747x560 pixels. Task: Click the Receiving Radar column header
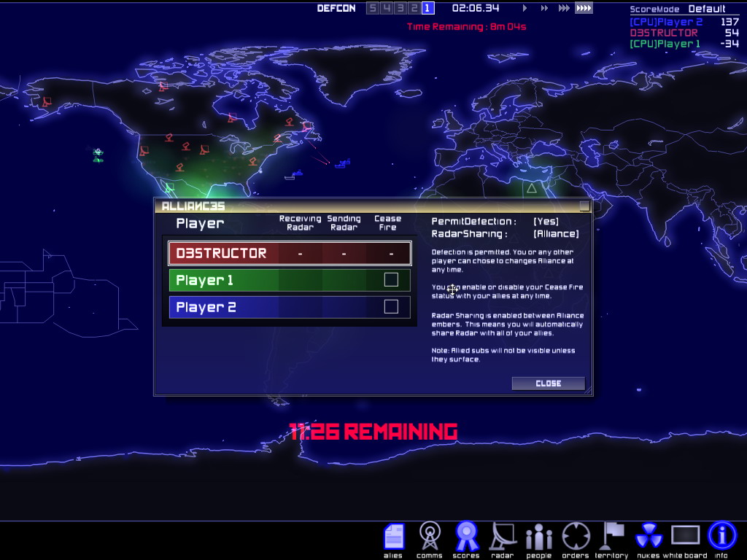(300, 223)
